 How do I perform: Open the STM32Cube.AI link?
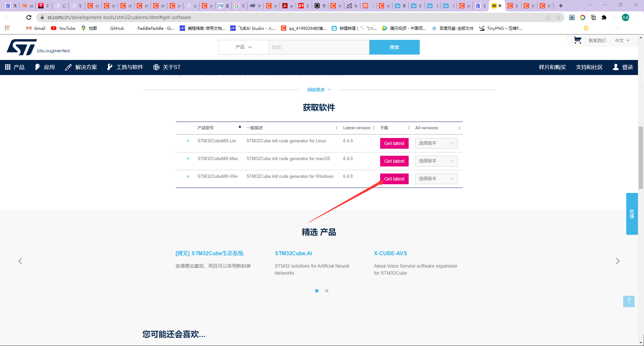pos(293,253)
